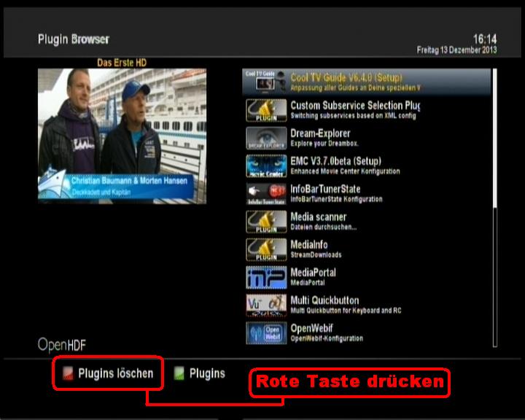Click the InfoBarTunerState icon
The height and width of the screenshot is (420, 525).
(265, 193)
